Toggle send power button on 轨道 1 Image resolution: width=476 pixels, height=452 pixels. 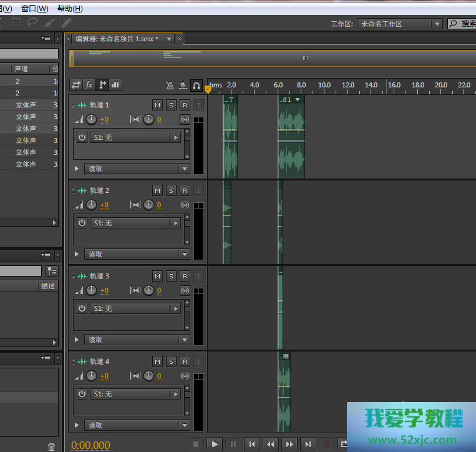pyautogui.click(x=82, y=137)
